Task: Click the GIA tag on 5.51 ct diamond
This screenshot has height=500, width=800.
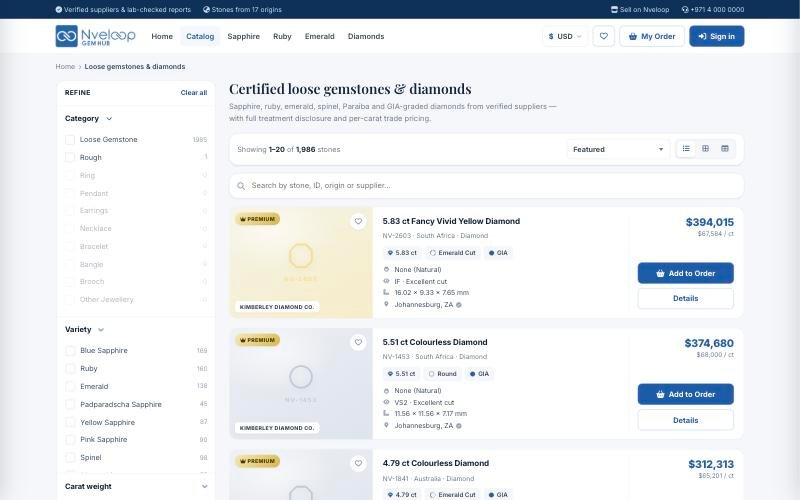Action: (479, 373)
